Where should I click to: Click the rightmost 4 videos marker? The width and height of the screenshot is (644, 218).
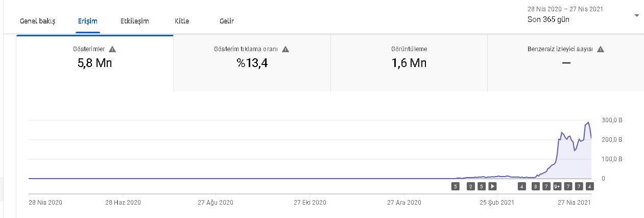pyautogui.click(x=589, y=186)
